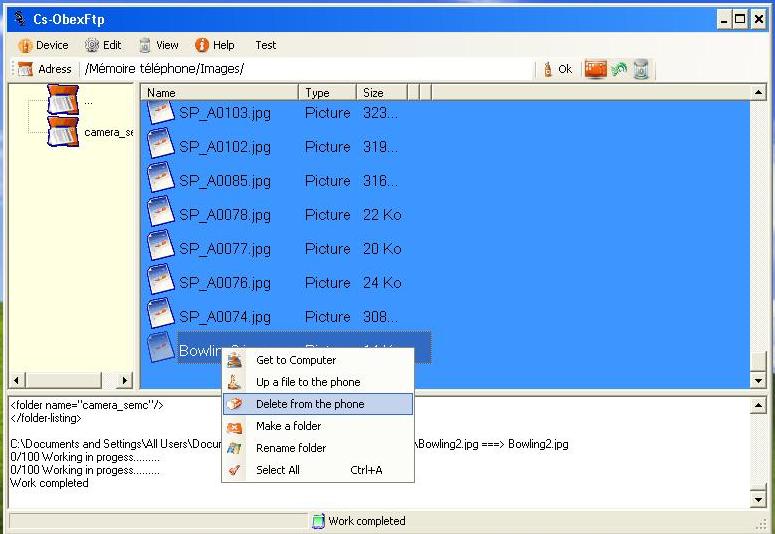Click the parent folder icon labeled '...'

click(63, 100)
